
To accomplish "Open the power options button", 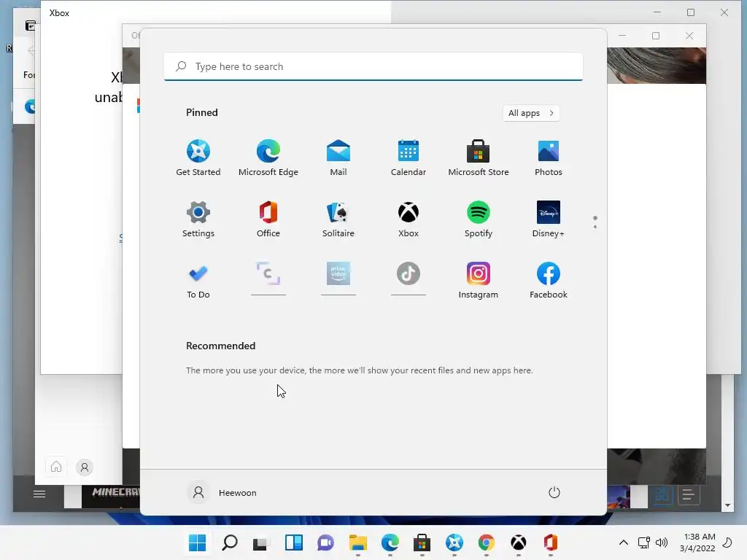I will 554,492.
